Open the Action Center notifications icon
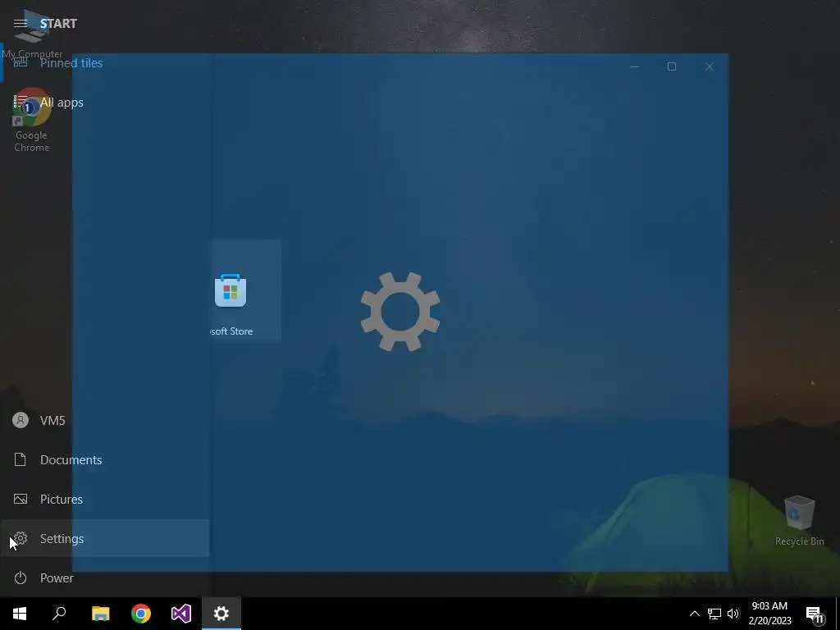 click(815, 614)
